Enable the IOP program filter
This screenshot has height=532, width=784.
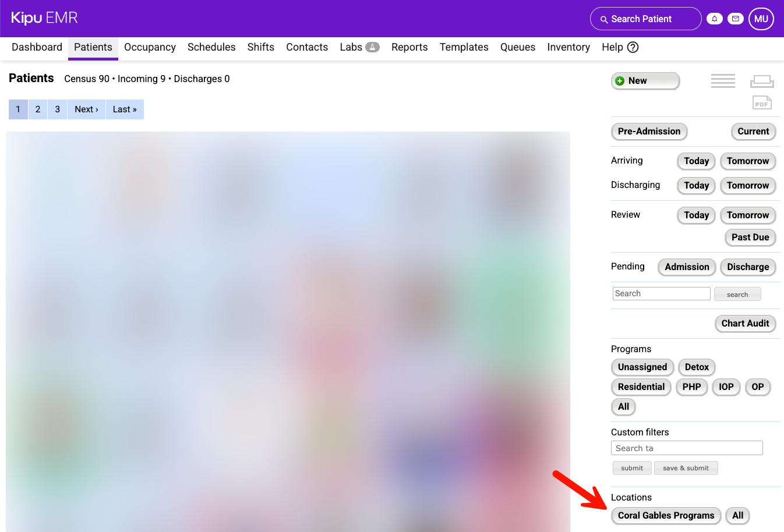726,386
